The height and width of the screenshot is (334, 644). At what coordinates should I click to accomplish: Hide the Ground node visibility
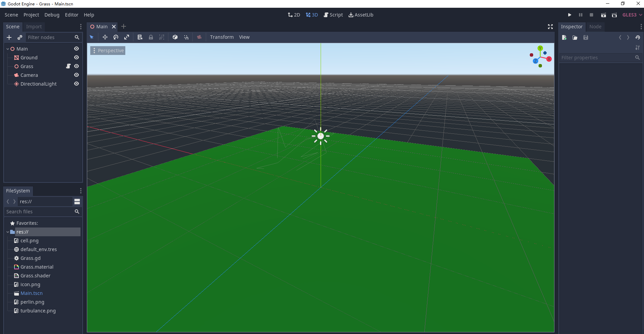(x=76, y=58)
